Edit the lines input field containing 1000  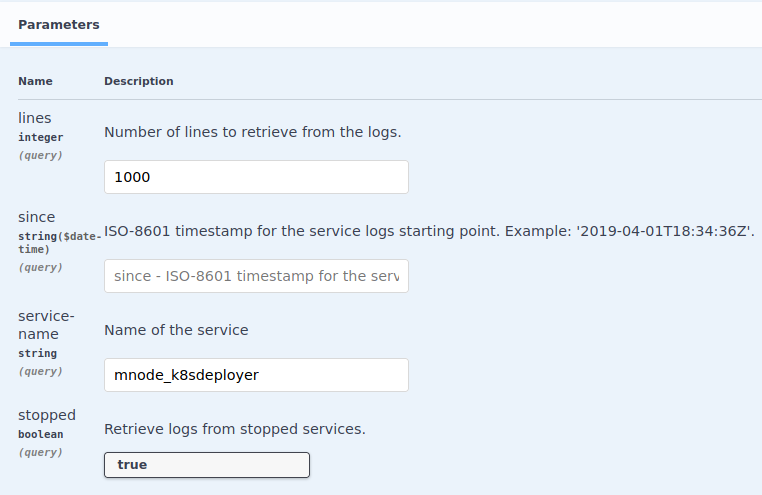pos(256,177)
